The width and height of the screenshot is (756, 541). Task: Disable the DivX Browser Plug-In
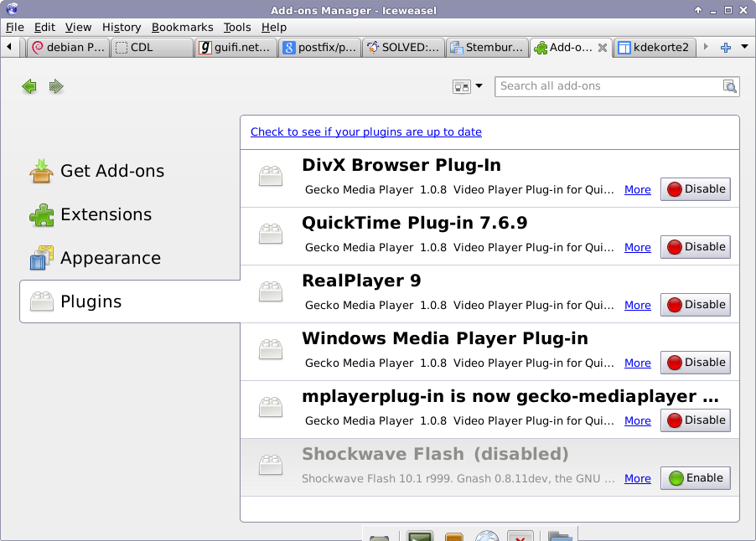(696, 188)
